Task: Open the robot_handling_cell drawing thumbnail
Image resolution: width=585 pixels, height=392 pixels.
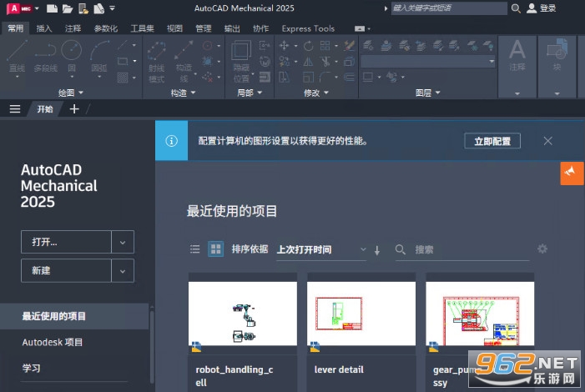Action: point(243,314)
